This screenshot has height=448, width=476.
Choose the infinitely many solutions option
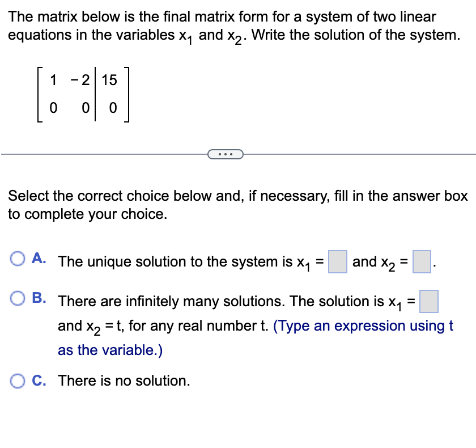pyautogui.click(x=18, y=297)
